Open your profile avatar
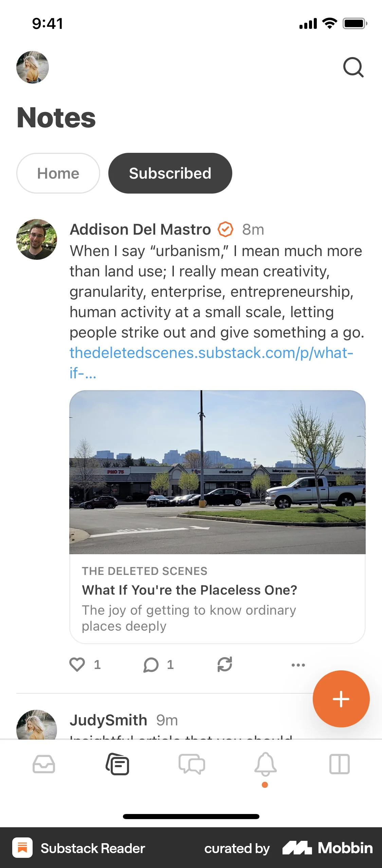 [33, 67]
